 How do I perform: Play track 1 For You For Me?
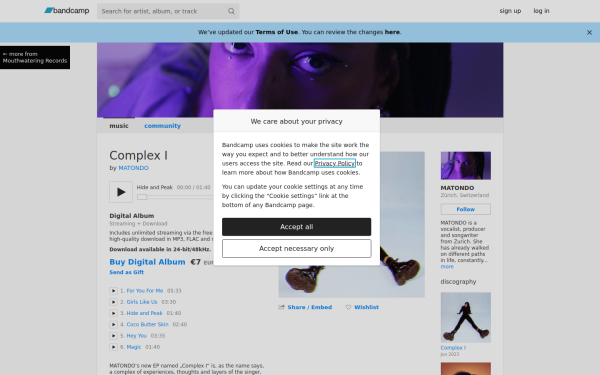113,291
